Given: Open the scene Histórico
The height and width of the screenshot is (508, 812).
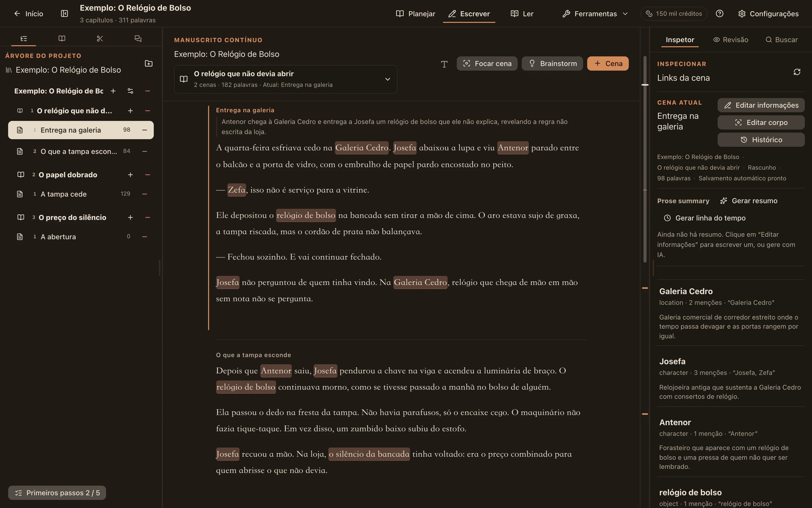Looking at the screenshot, I should [x=761, y=140].
